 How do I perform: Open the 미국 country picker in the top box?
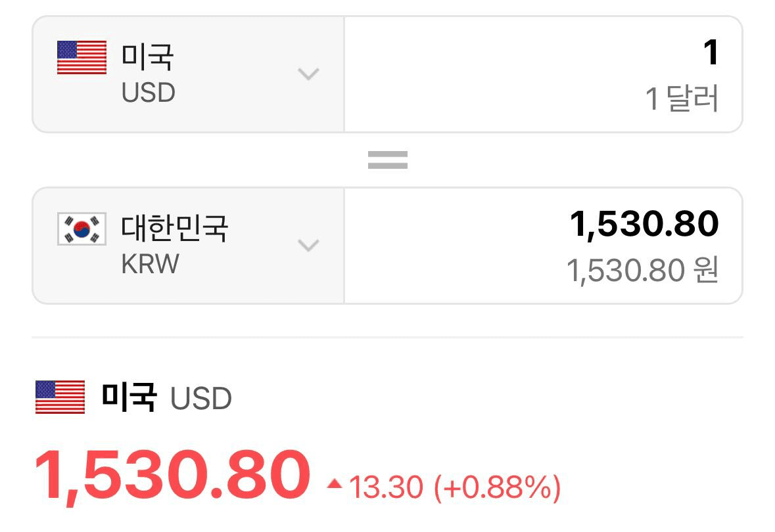(x=147, y=56)
